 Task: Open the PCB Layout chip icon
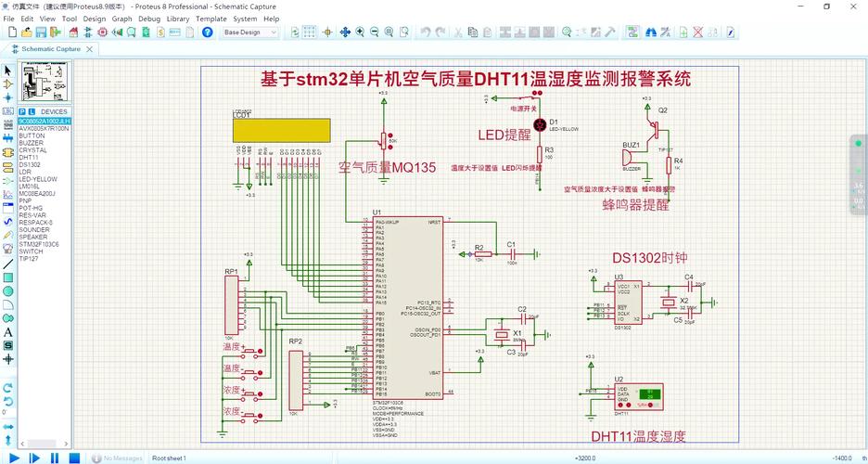coord(102,32)
